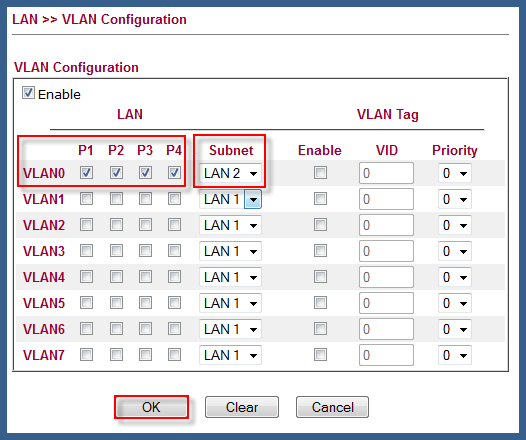Open the VLAN0 Priority dropdown
This screenshot has height=440, width=526.
455,173
